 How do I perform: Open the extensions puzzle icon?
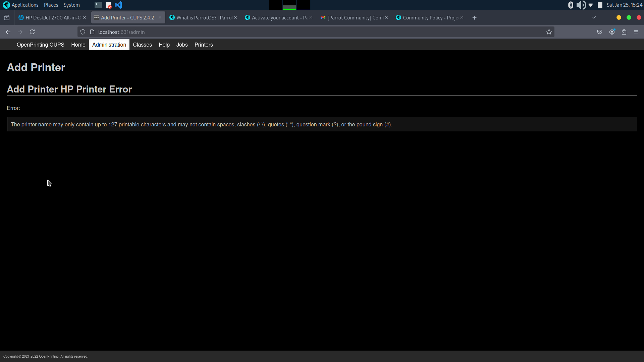coord(624,32)
